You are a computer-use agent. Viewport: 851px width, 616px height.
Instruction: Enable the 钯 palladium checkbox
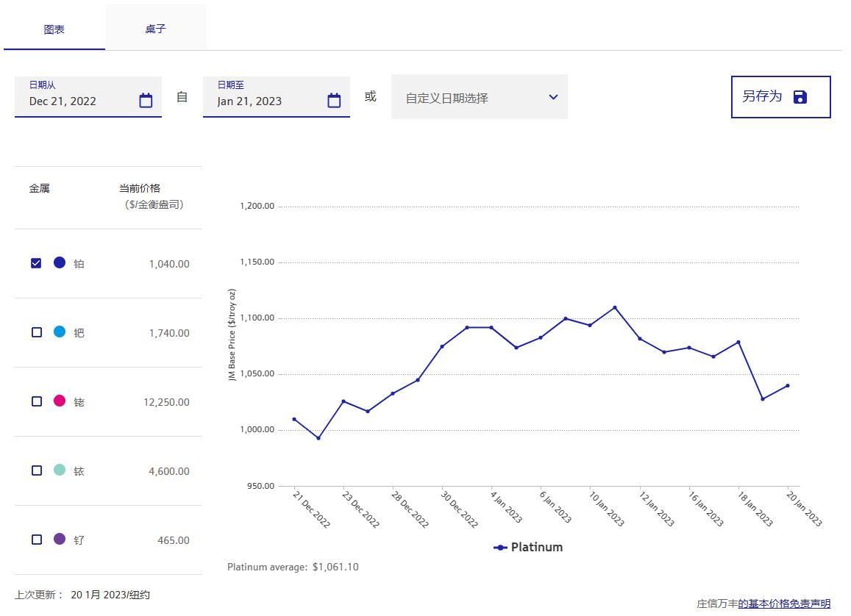(x=37, y=332)
